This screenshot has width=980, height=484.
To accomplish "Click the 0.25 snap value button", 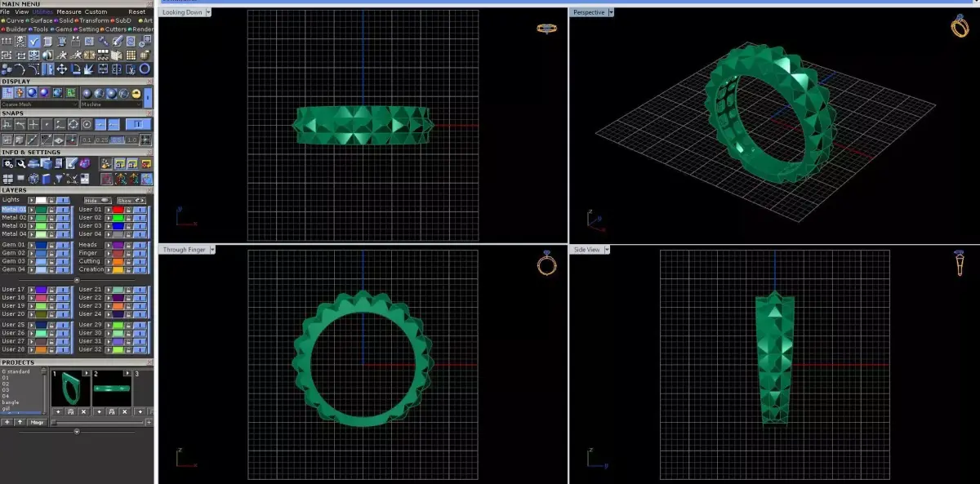I will point(102,140).
